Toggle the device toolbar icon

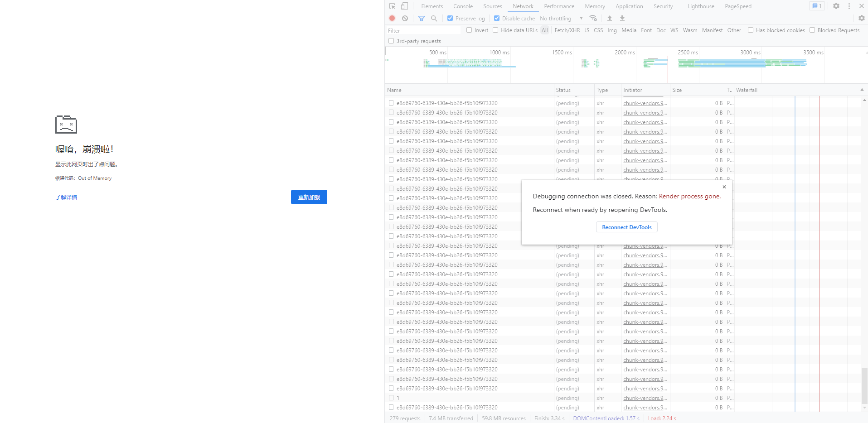[x=404, y=6]
